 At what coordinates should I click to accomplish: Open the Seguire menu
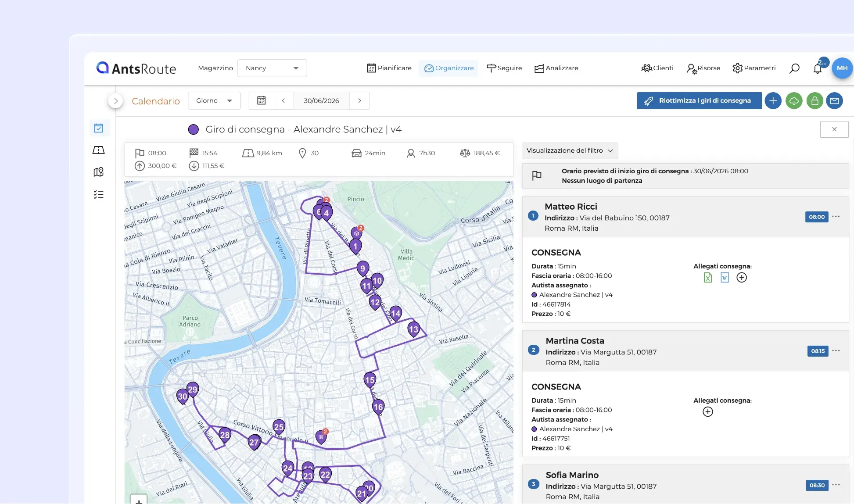tap(504, 68)
